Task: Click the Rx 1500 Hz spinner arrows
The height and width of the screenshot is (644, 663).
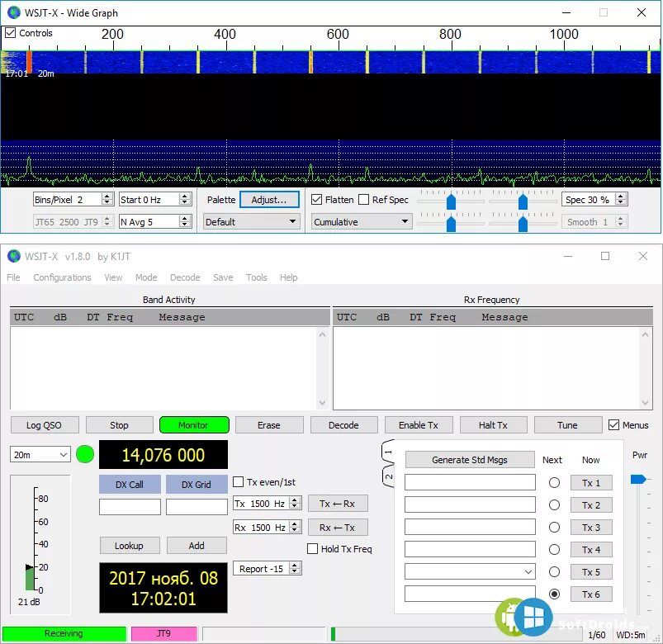Action: (x=295, y=528)
